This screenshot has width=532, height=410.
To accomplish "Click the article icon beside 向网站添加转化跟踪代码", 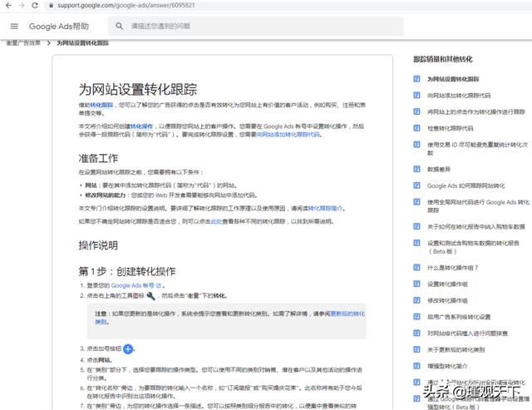I will click(x=416, y=95).
